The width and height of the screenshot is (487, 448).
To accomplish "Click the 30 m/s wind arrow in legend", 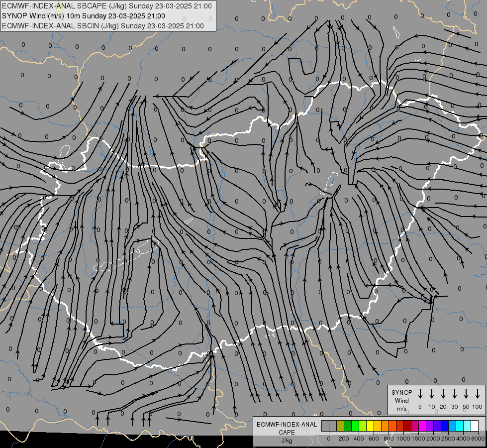I will pyautogui.click(x=454, y=394).
